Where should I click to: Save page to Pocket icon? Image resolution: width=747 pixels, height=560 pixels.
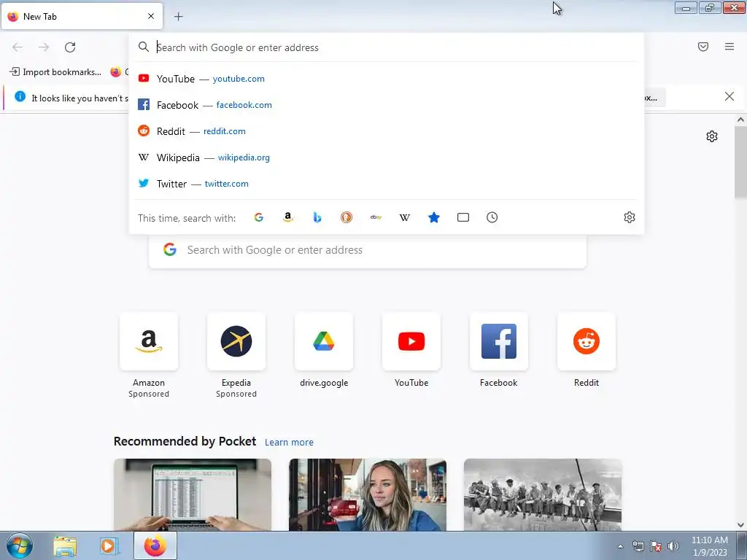pos(703,47)
